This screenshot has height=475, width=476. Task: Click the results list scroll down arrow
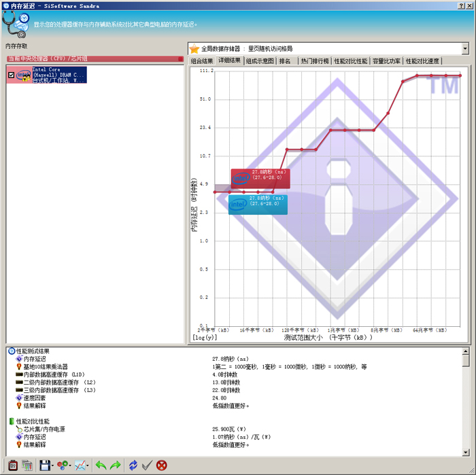tap(466, 453)
